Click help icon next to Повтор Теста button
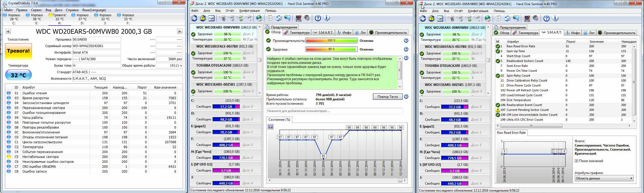This screenshot has height=193, width=644. coord(406,97)
